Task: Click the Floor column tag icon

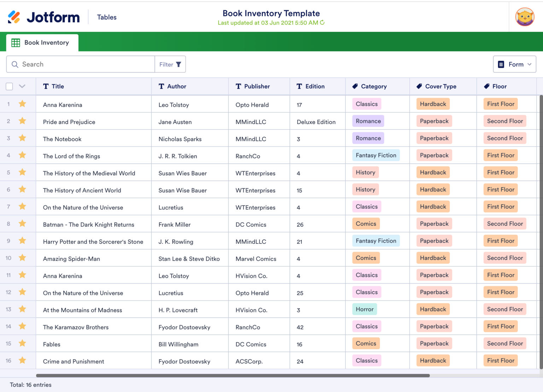Action: click(x=486, y=86)
